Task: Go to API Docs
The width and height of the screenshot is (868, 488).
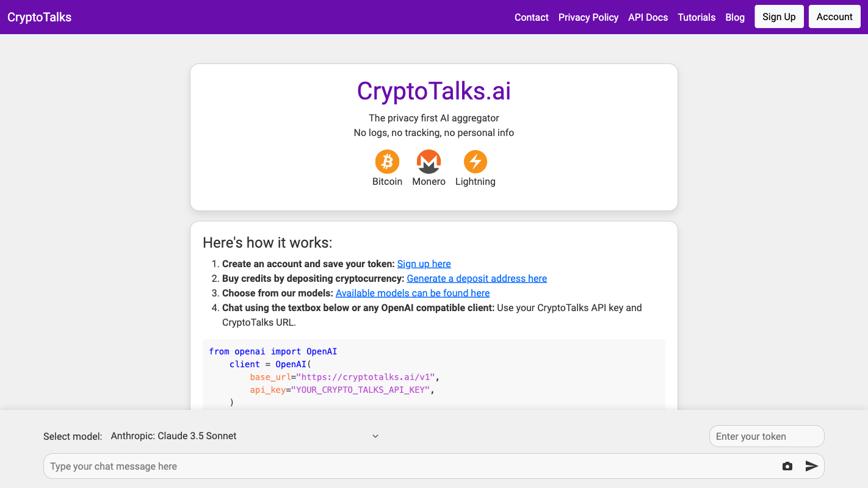Action: point(648,17)
